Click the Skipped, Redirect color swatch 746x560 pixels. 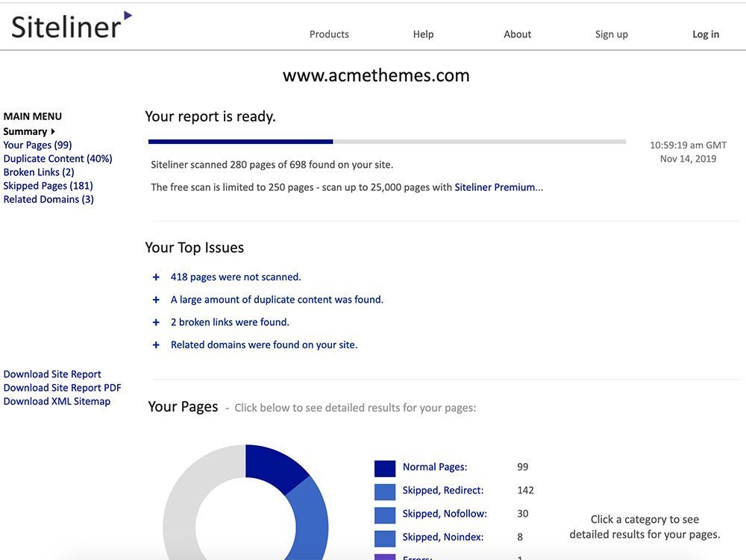coord(385,491)
